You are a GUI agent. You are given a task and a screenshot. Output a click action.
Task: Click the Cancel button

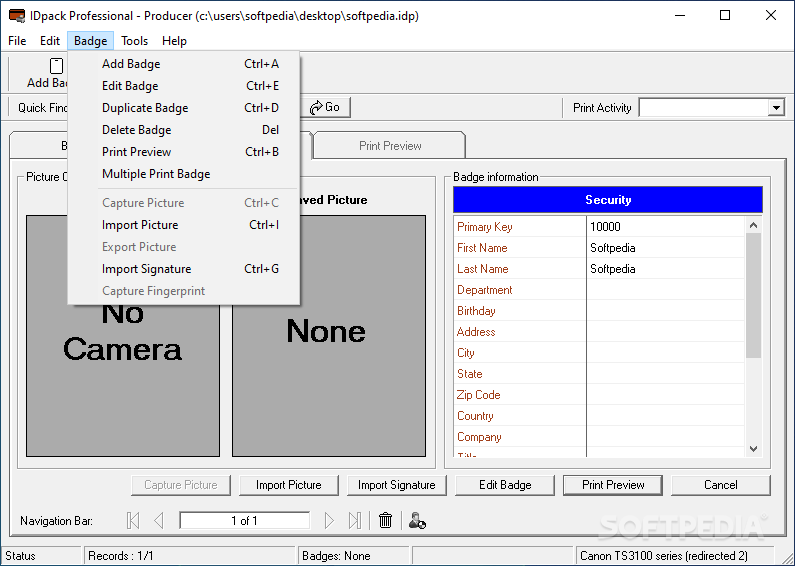(720, 485)
